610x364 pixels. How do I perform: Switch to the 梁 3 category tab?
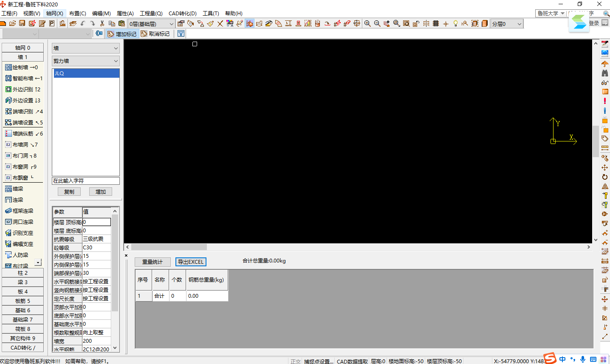[23, 282]
